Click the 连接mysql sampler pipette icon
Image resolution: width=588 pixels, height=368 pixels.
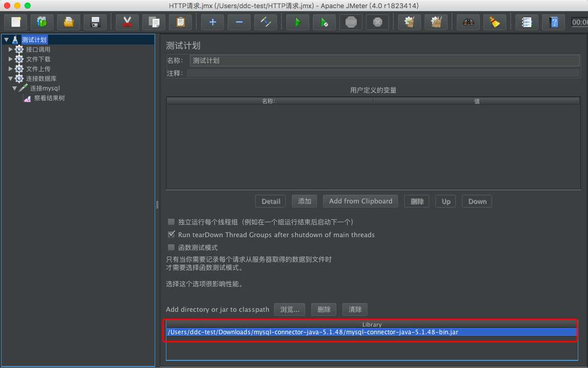23,88
